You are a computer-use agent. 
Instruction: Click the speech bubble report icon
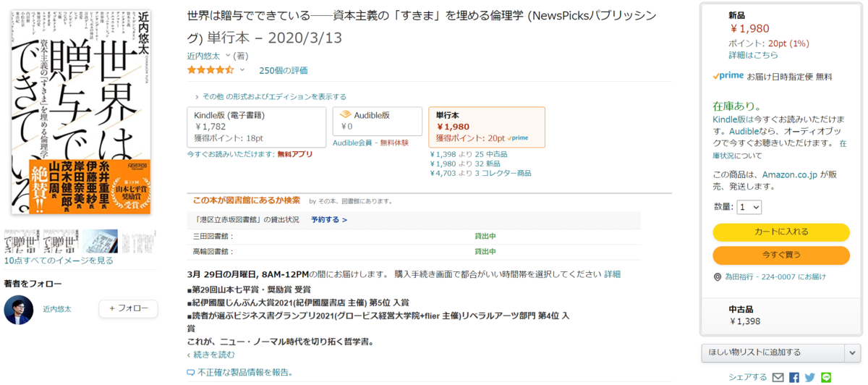pyautogui.click(x=191, y=373)
